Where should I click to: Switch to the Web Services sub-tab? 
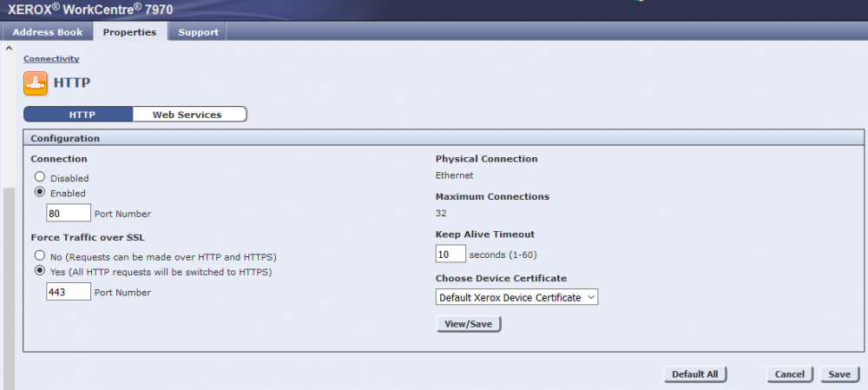pyautogui.click(x=187, y=115)
